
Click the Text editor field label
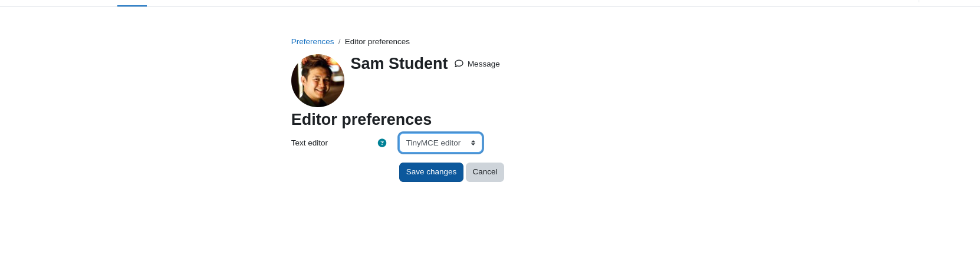tap(310, 143)
